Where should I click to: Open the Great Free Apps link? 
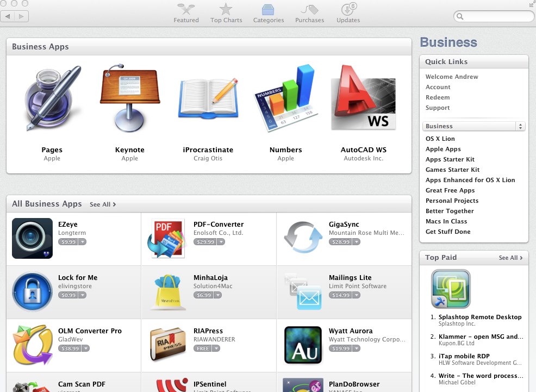(450, 190)
